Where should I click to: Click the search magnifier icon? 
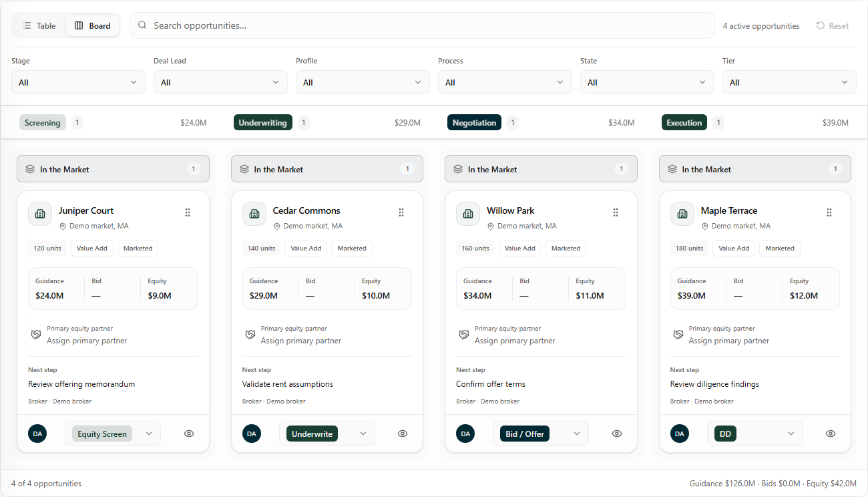pyautogui.click(x=142, y=25)
